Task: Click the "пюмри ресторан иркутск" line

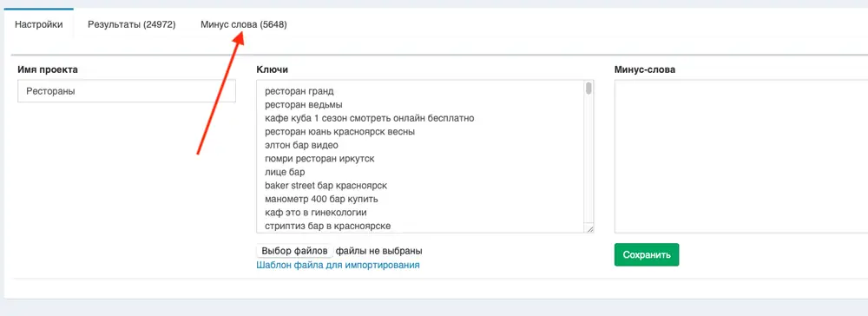Action: (x=319, y=159)
